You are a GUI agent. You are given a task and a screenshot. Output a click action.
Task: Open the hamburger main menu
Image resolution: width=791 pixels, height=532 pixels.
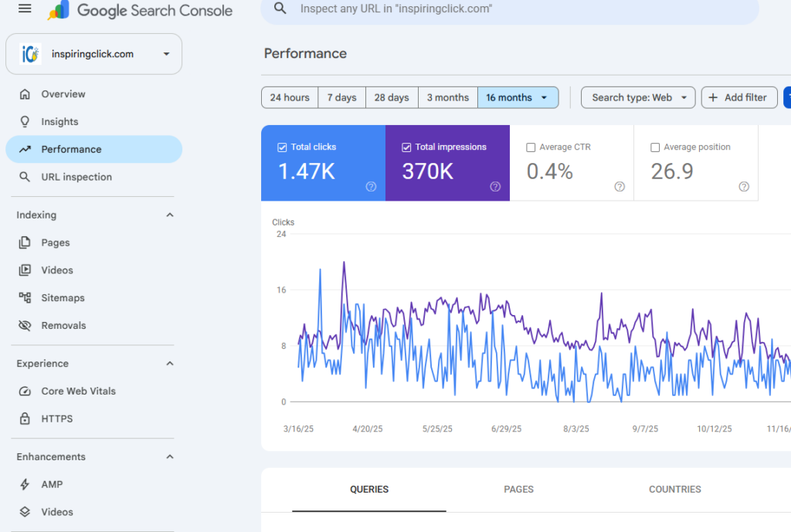25,8
